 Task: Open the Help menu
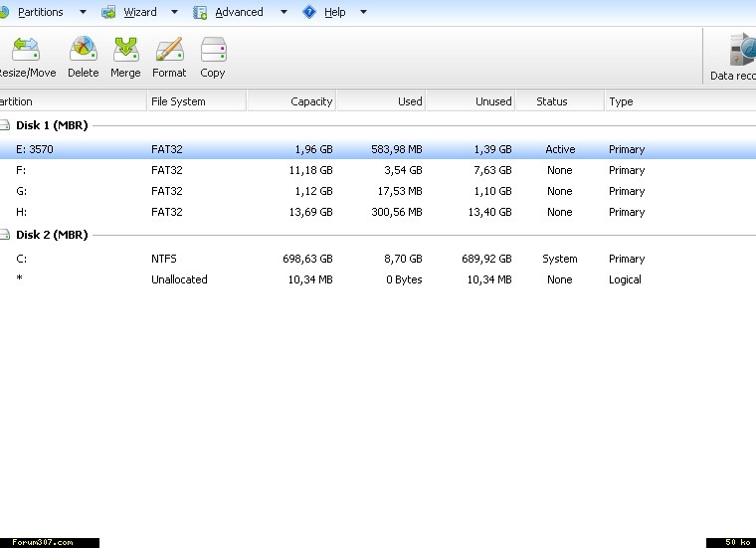[334, 12]
